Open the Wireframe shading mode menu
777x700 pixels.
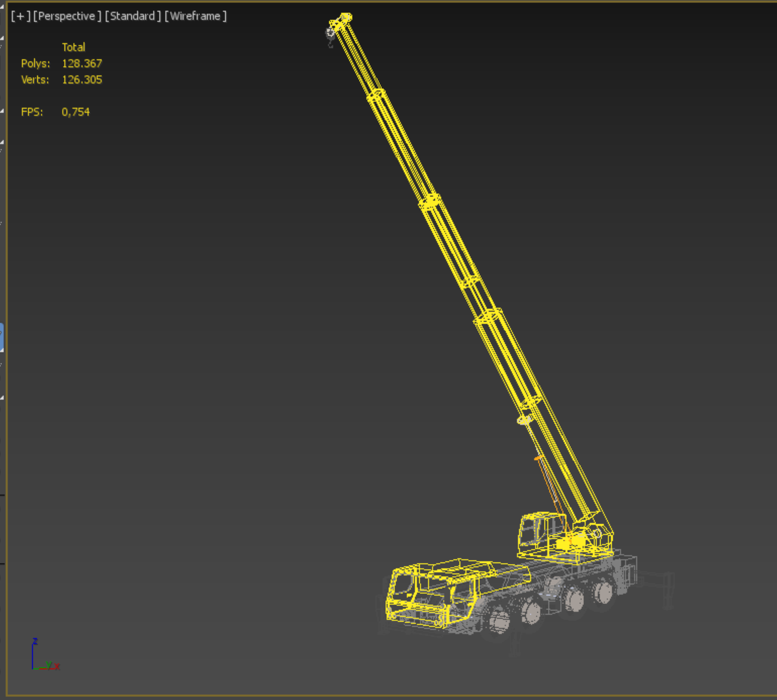point(195,16)
